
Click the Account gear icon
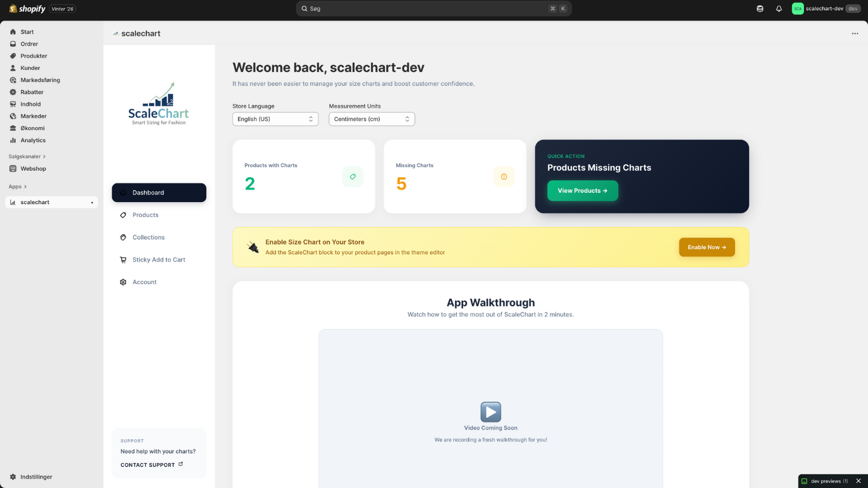click(123, 282)
